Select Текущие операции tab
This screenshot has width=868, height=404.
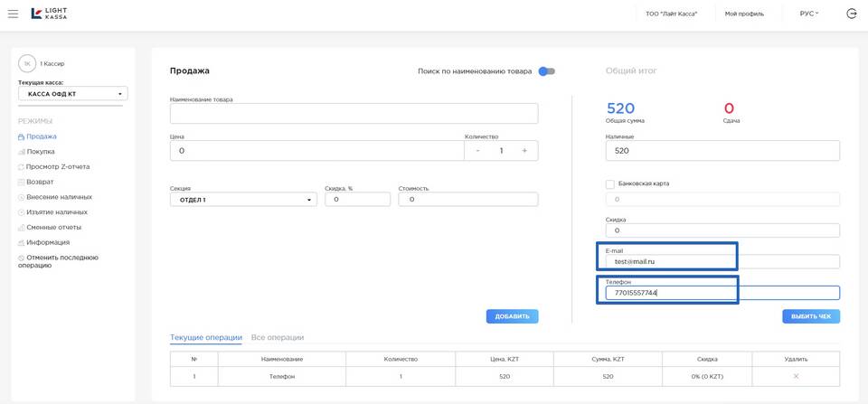205,337
